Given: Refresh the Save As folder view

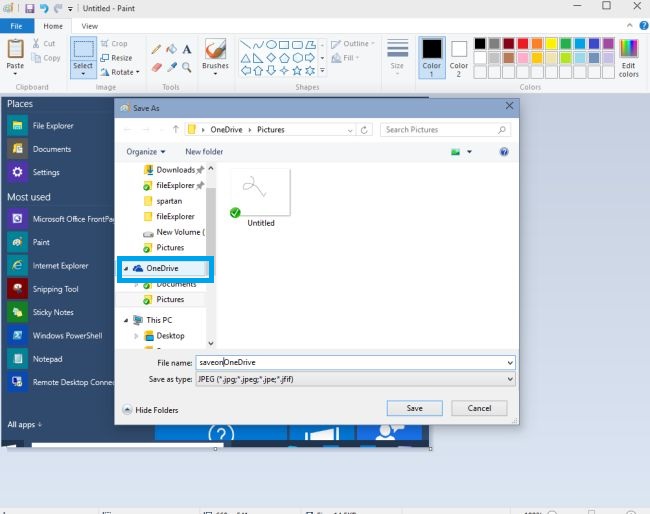Looking at the screenshot, I should [364, 130].
